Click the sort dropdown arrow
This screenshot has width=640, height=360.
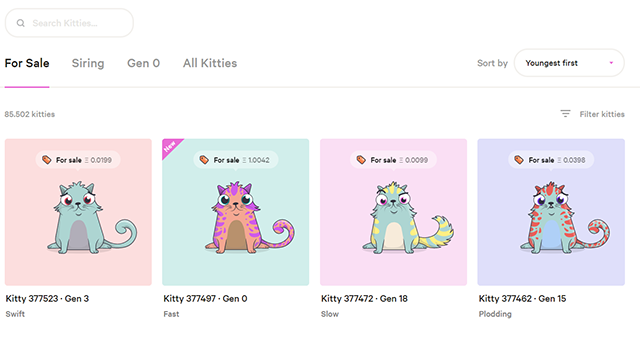tap(611, 63)
